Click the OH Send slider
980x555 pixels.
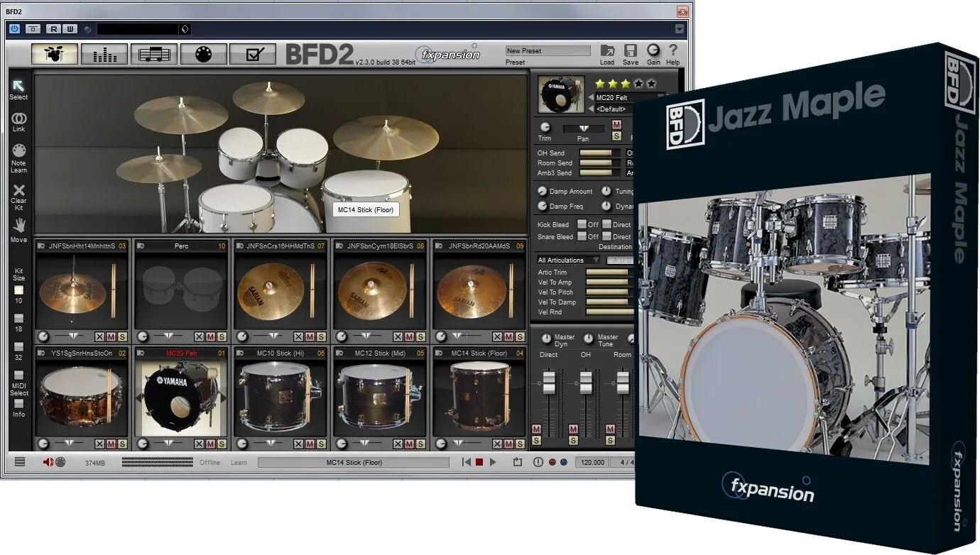click(600, 153)
